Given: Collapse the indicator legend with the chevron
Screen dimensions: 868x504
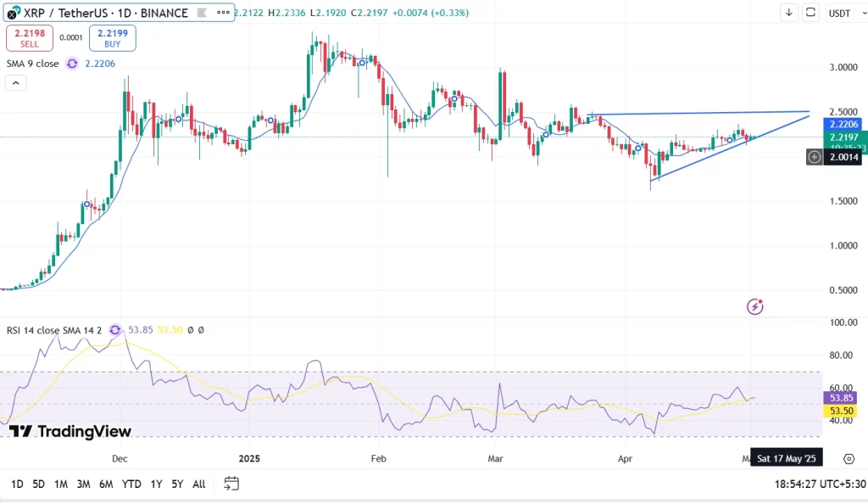Looking at the screenshot, I should 16,83.
